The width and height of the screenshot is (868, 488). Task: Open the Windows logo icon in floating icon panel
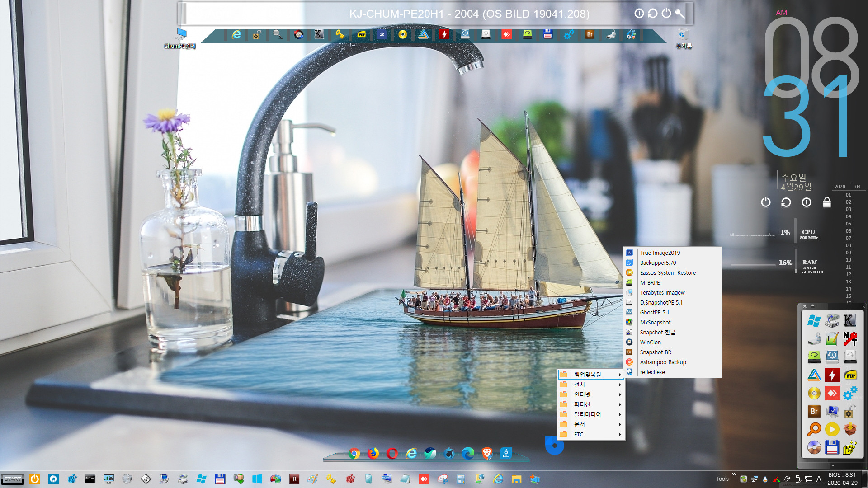(x=814, y=321)
